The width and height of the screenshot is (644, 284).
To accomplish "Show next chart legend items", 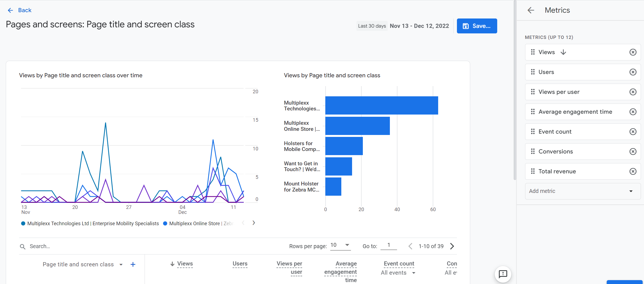I will tap(254, 223).
